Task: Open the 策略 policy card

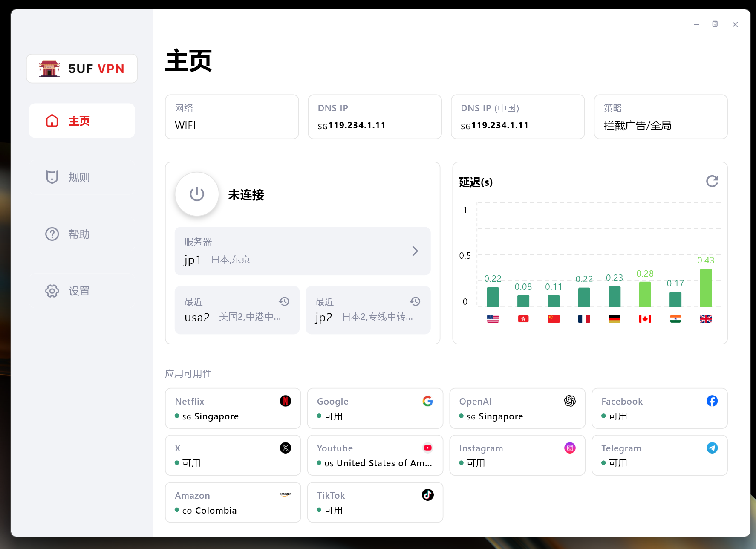Action: coord(660,117)
